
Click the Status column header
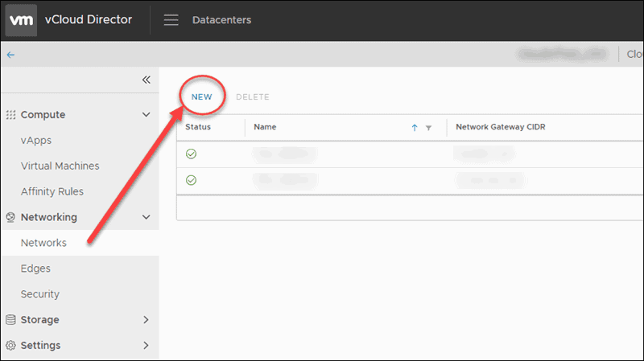click(x=198, y=127)
